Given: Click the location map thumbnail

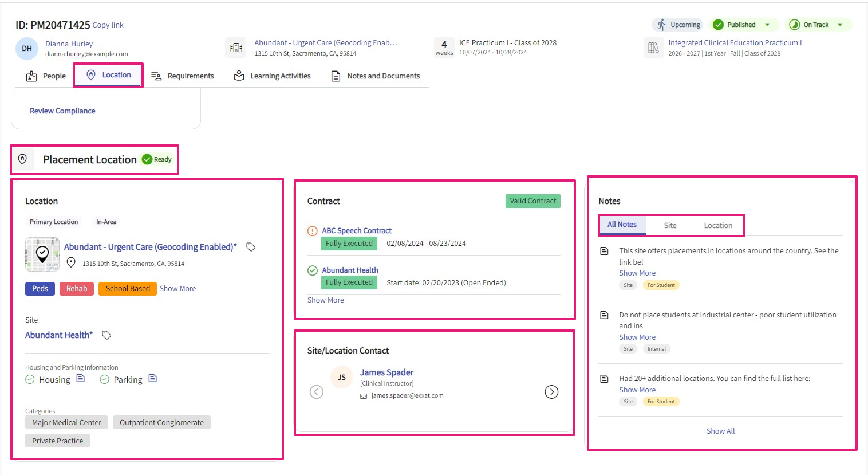Looking at the screenshot, I should point(42,254).
